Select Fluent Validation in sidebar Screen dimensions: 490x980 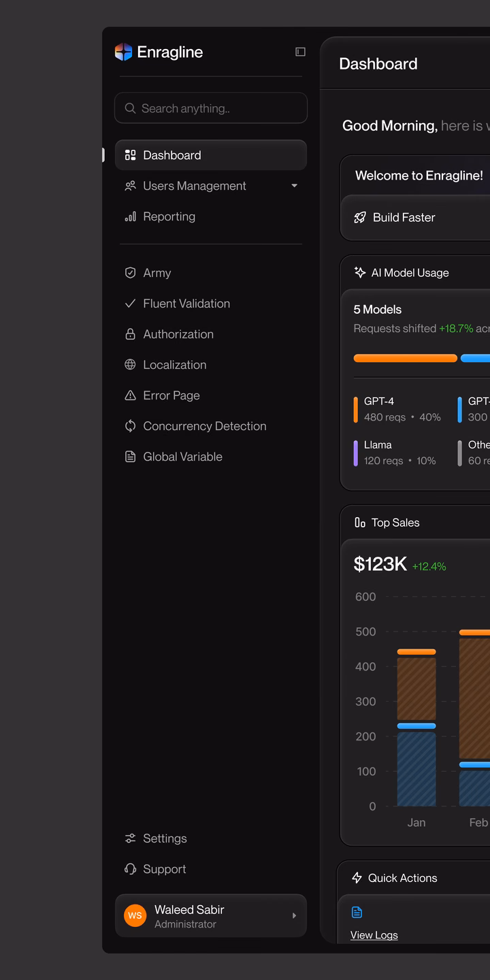211,304
